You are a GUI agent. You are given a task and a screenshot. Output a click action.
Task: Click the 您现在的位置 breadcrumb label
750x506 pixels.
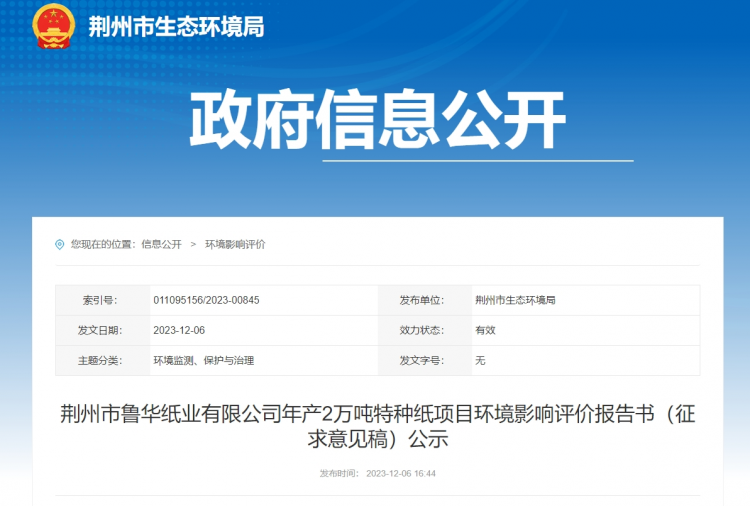(x=103, y=244)
